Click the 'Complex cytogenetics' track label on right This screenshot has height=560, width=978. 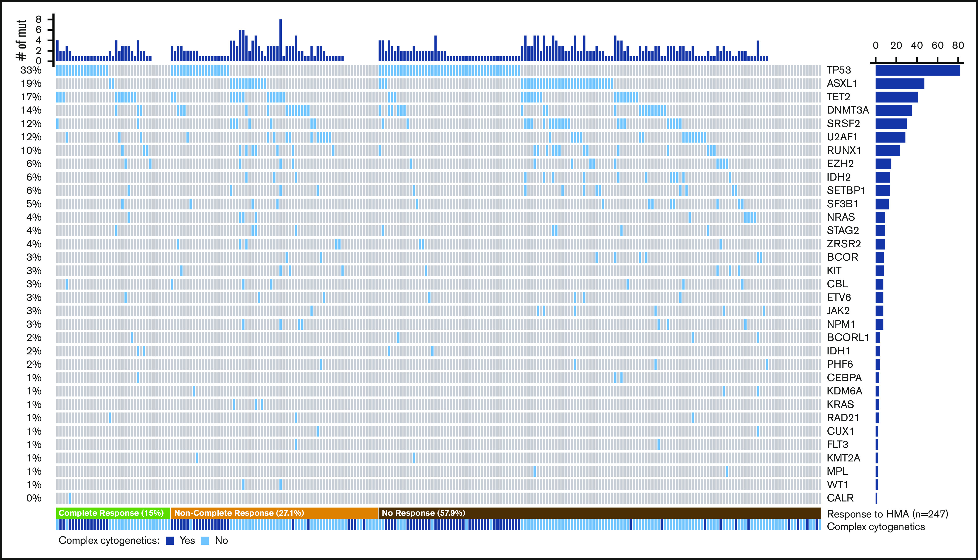coord(876,526)
